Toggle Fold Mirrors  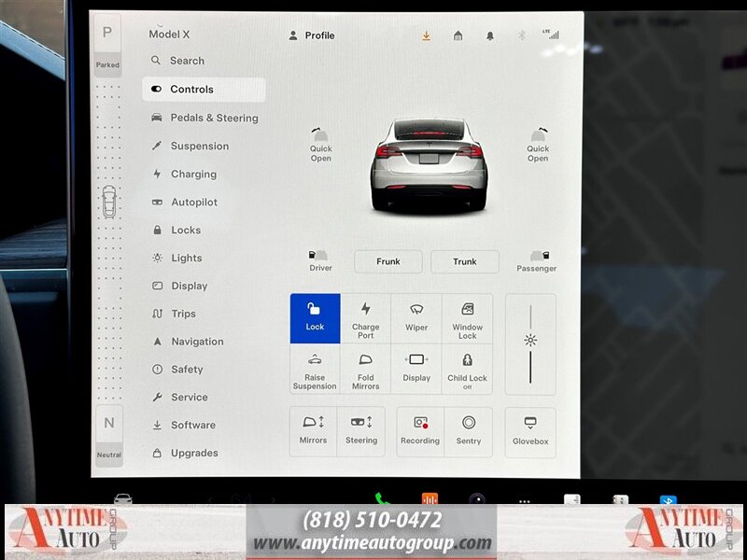(365, 370)
